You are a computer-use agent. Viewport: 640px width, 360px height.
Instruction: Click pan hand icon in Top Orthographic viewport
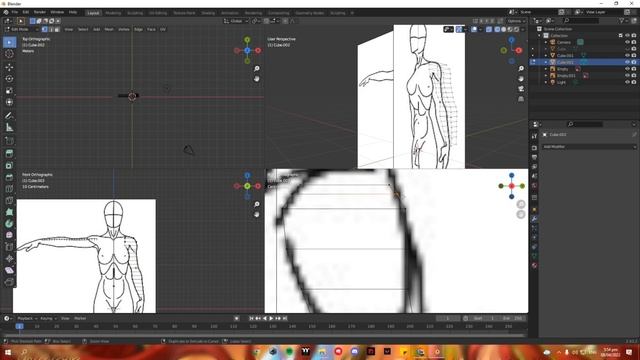pyautogui.click(x=257, y=79)
